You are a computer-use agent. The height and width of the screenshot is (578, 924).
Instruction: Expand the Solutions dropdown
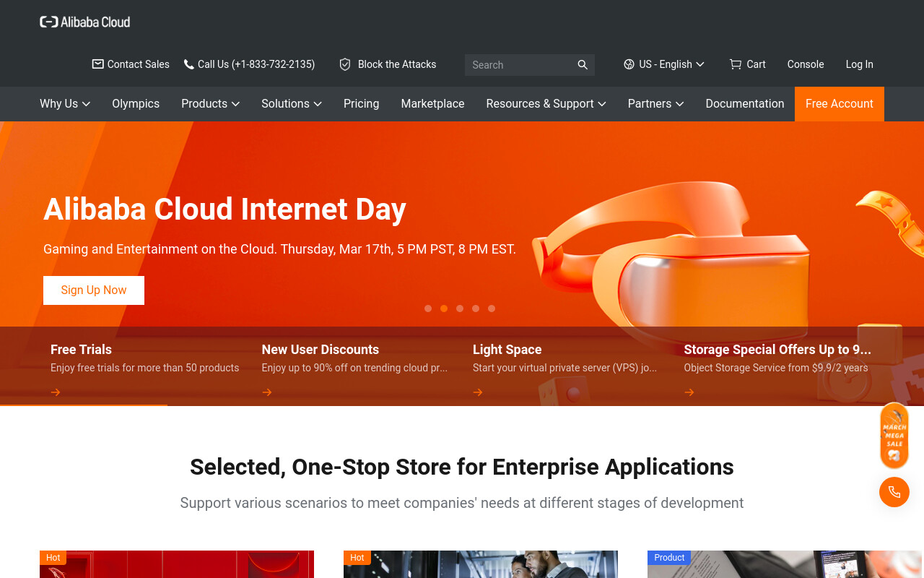tap(292, 104)
